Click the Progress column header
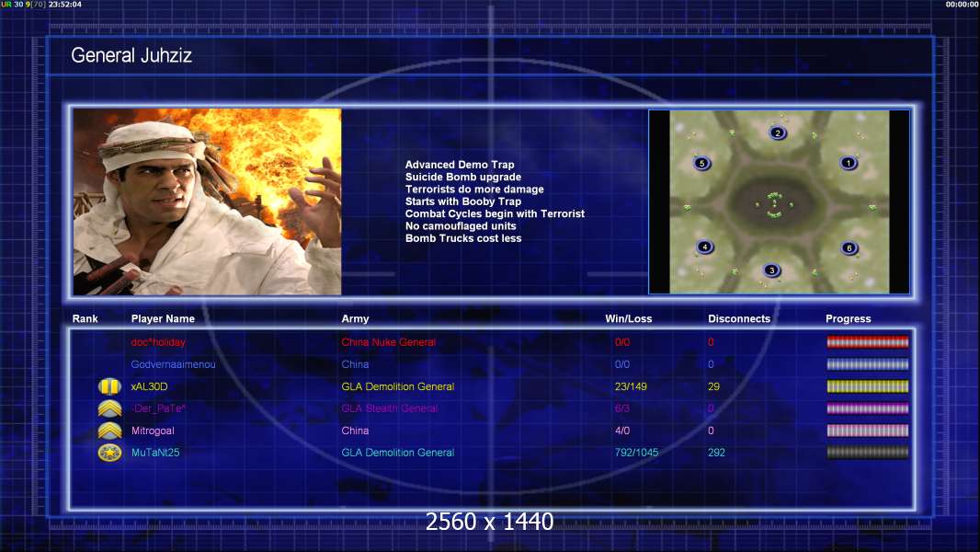Image resolution: width=980 pixels, height=552 pixels. point(849,319)
